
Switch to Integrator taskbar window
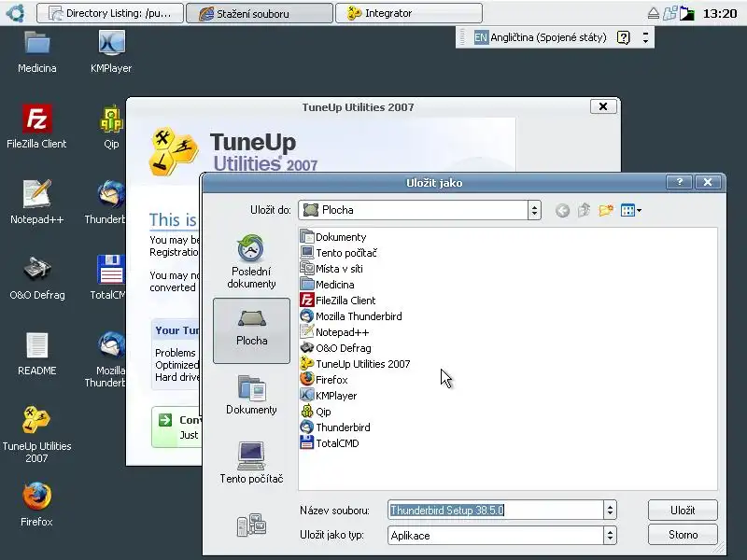coord(409,13)
